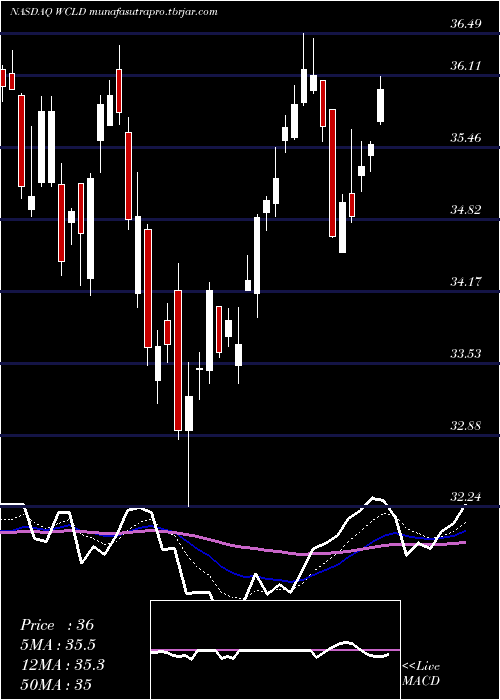Select the 36.49 price level label
The image size is (500, 700).
tap(466, 24)
